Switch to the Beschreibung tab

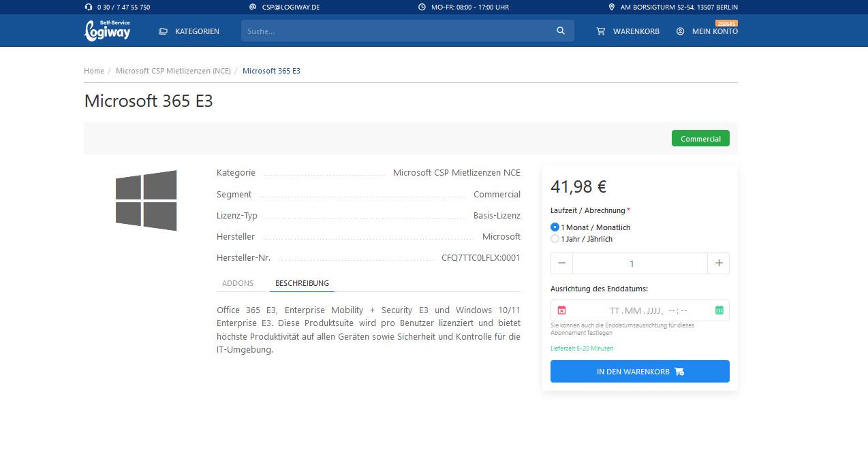(x=302, y=283)
